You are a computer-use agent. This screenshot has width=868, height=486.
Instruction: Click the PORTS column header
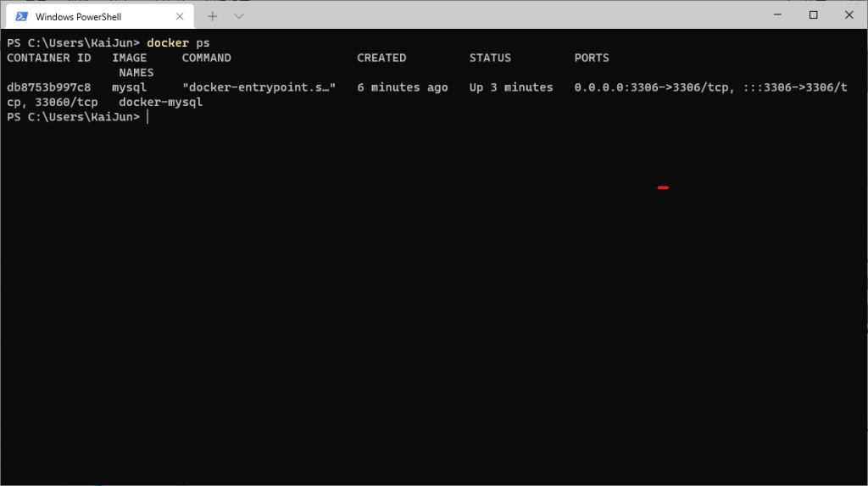[x=591, y=58]
